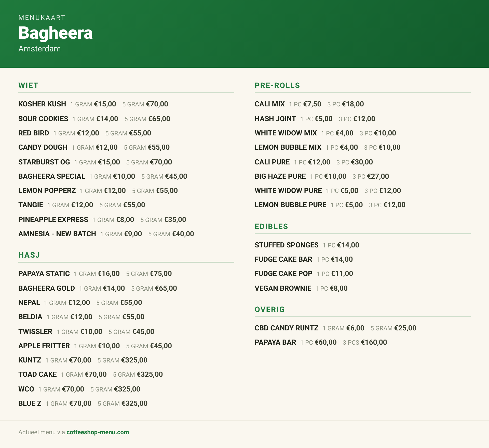
Task: Click PINEAPPLE EXPRESS 5 gram price €35,00
Action: coord(175,220)
